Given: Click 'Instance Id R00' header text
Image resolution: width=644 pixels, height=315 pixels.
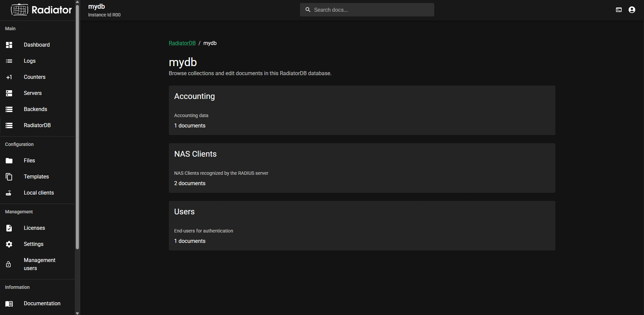Looking at the screenshot, I should pos(104,15).
